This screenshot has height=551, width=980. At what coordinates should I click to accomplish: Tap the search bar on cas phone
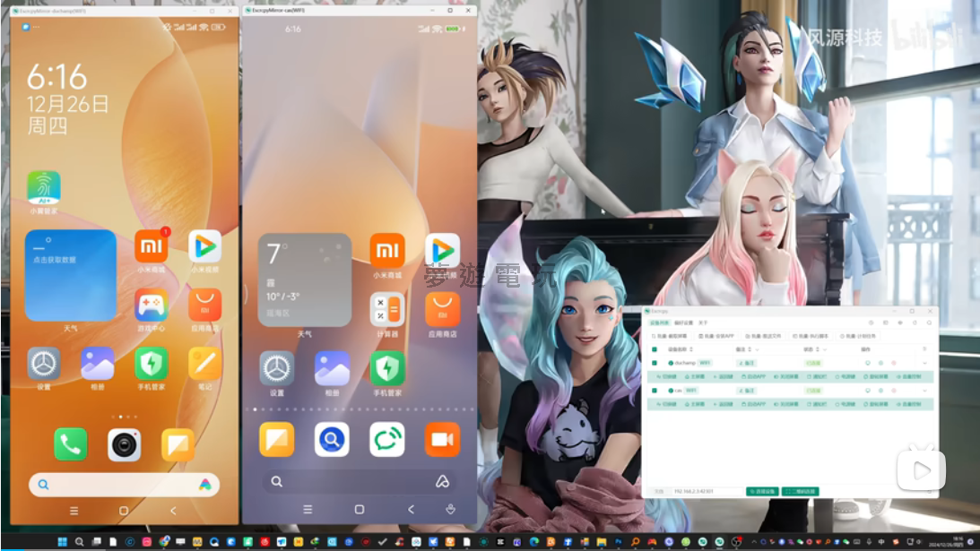click(x=360, y=481)
